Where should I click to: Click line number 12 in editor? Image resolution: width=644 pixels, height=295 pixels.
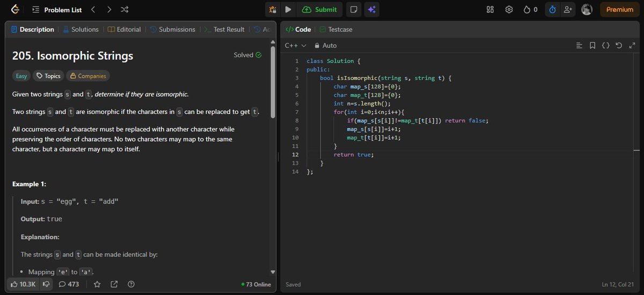point(295,154)
